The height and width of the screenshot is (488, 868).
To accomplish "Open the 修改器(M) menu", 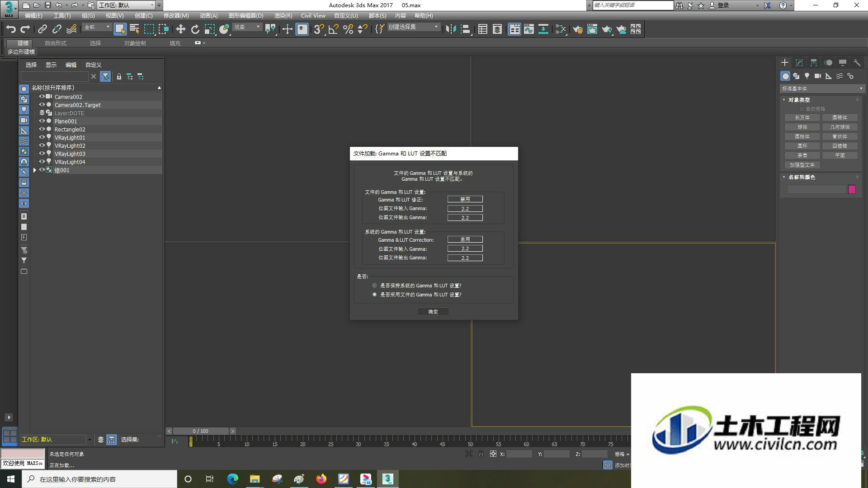I will point(176,16).
